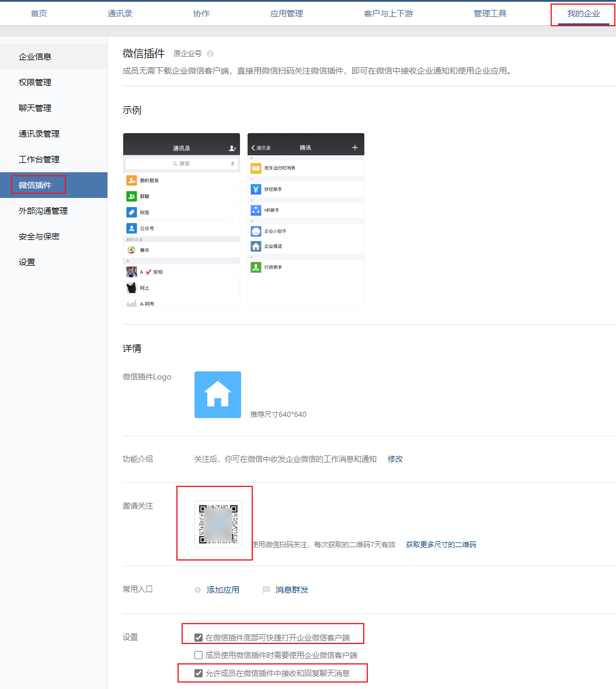Switch to the 通讯录 tab
616x689 pixels.
120,13
